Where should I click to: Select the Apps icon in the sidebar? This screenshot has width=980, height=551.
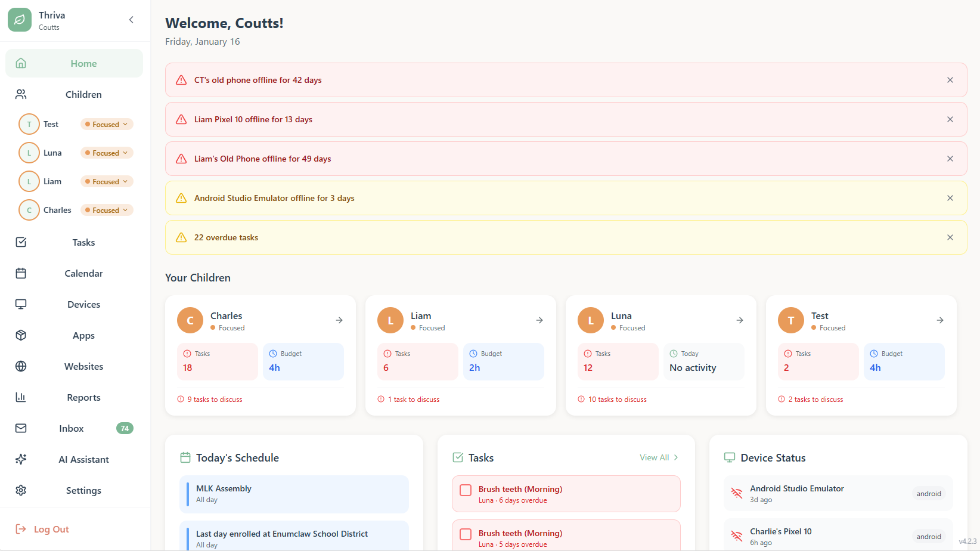[21, 335]
